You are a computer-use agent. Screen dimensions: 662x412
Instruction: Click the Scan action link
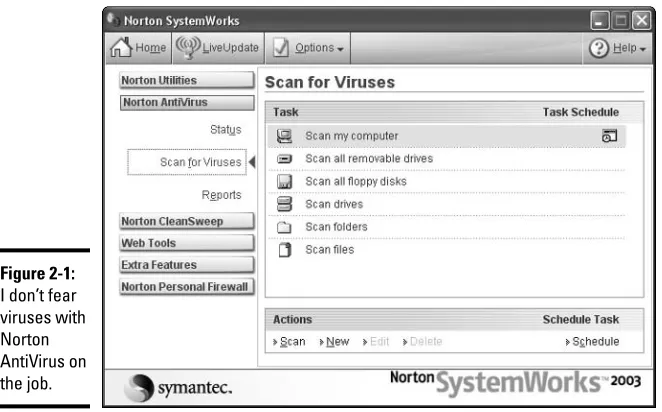coord(289,342)
